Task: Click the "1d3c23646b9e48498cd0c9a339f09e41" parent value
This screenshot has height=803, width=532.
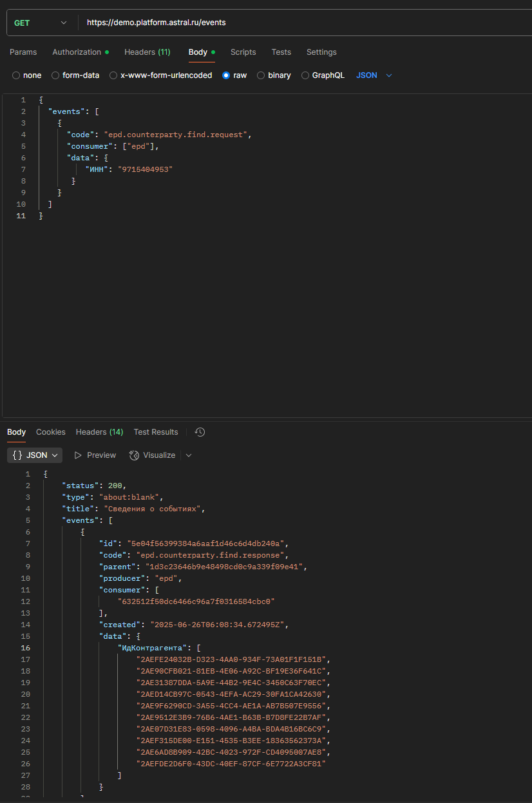Action: [x=225, y=567]
